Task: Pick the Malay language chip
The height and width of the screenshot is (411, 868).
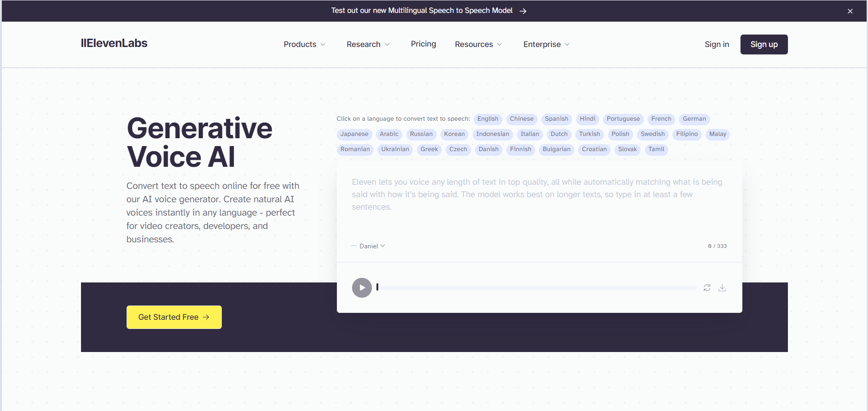Action: (x=718, y=134)
